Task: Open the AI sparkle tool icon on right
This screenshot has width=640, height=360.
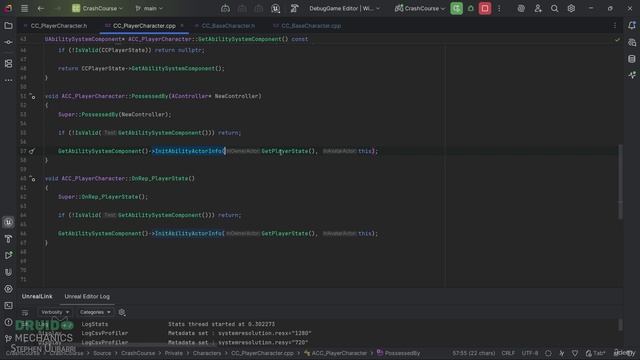Action: click(632, 75)
